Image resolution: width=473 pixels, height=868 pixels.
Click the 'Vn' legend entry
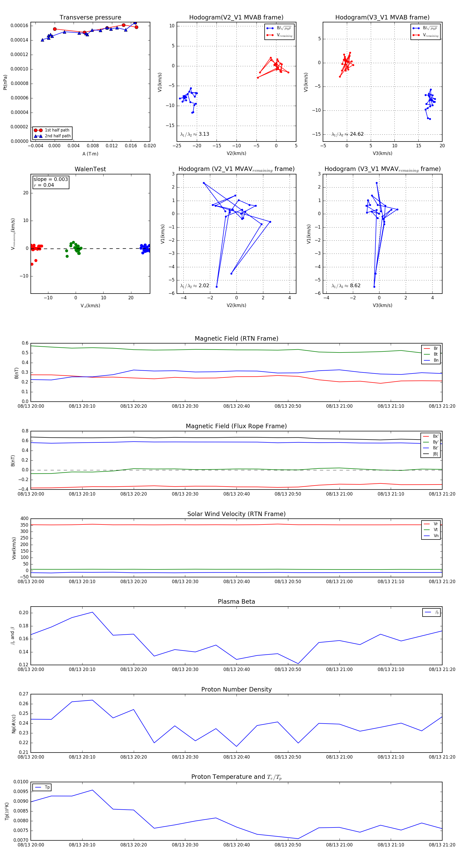[431, 536]
